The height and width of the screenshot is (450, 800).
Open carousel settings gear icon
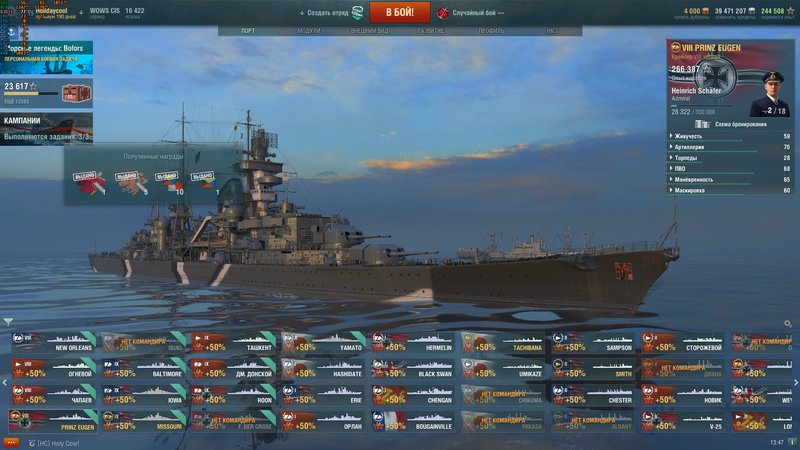[787, 323]
